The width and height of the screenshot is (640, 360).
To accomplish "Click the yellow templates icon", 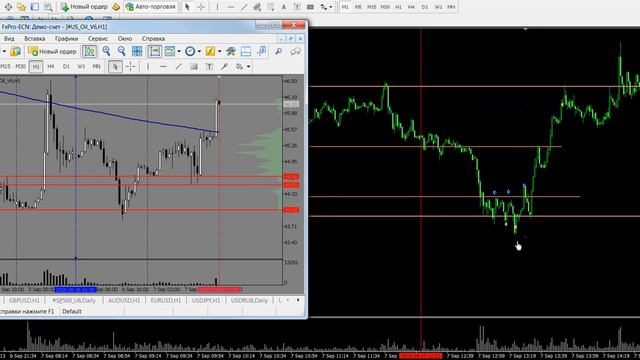I will pyautogui.click(x=210, y=51).
